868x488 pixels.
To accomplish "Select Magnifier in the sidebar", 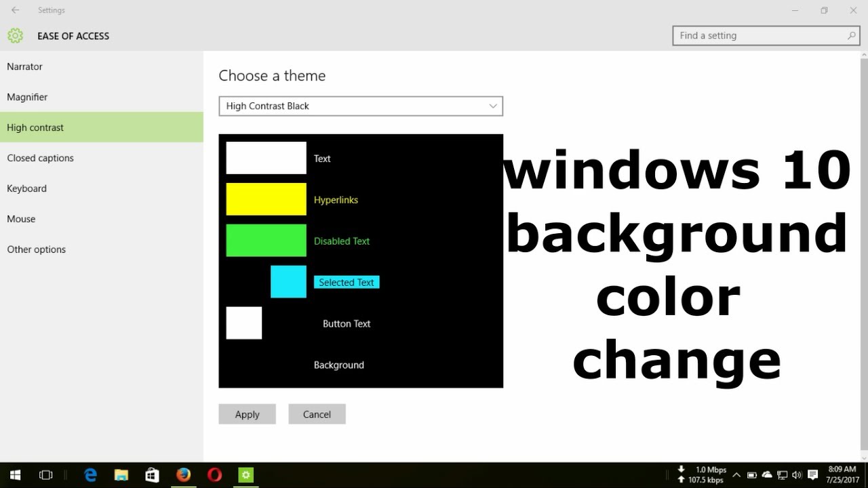I will [102, 97].
